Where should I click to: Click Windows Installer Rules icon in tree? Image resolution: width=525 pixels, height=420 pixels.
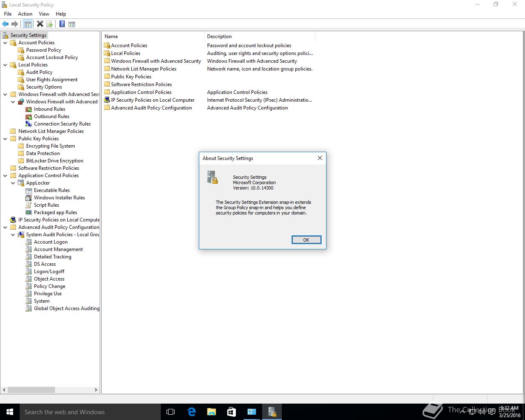[x=29, y=198]
